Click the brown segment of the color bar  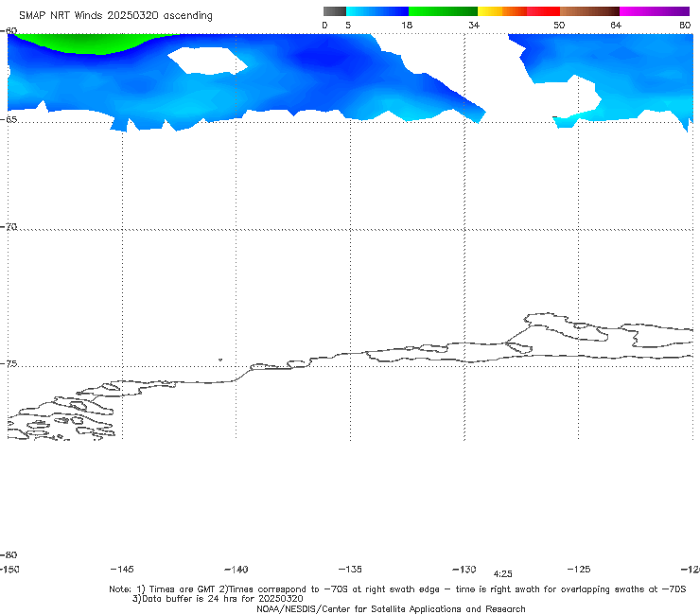pyautogui.click(x=589, y=11)
